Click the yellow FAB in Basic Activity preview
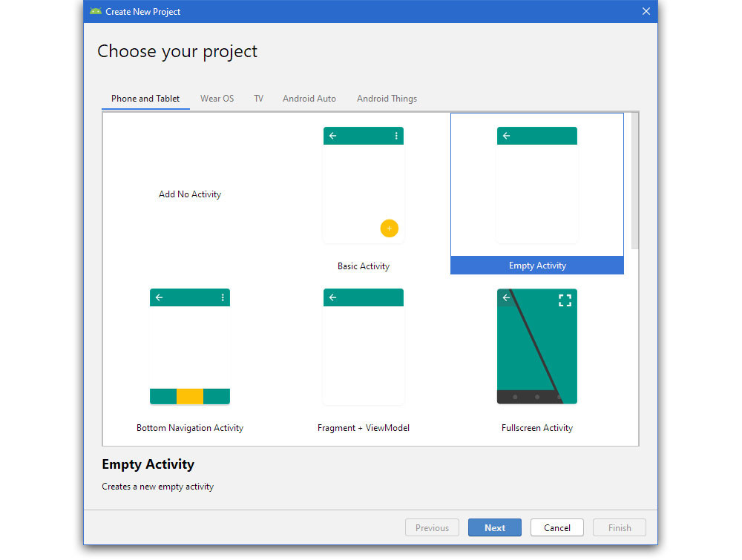This screenshot has width=742, height=560. 390,228
